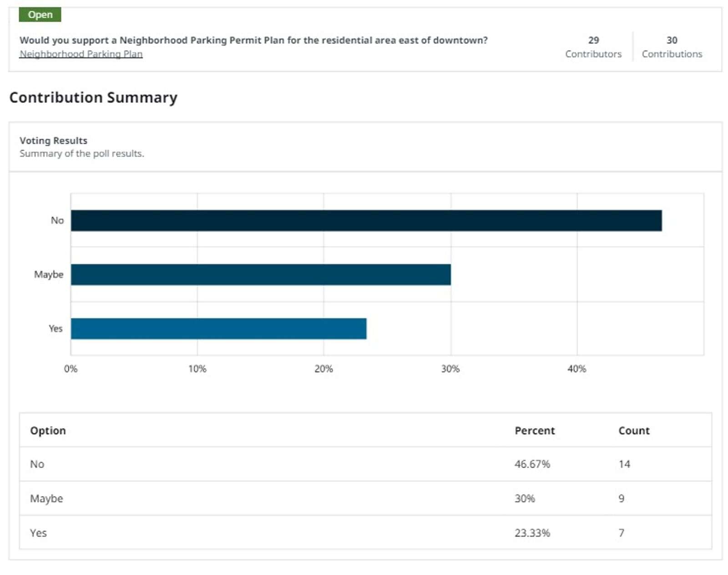This screenshot has height=575, width=728.
Task: Click the 40% axis label
Action: pos(576,369)
